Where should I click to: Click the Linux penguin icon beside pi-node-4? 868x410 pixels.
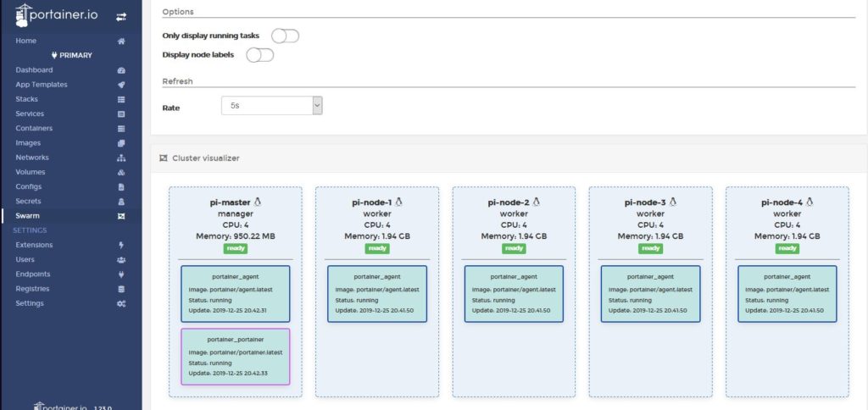coord(810,202)
